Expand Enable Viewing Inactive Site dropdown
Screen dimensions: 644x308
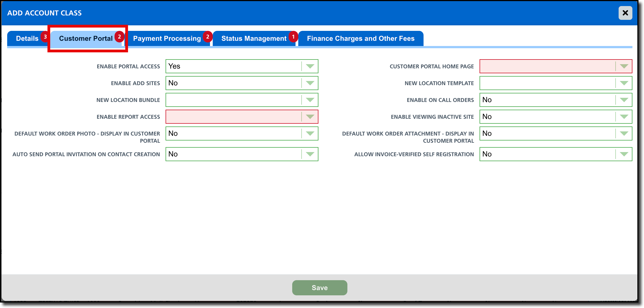click(624, 117)
